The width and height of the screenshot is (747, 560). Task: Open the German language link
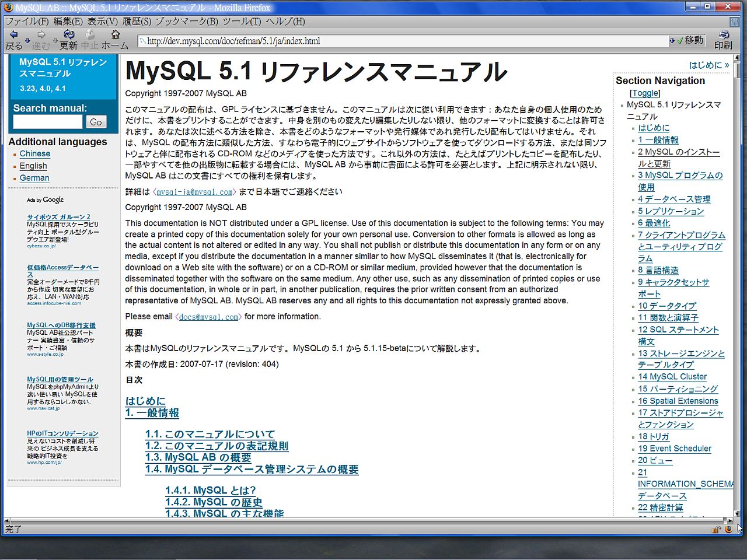(x=34, y=178)
